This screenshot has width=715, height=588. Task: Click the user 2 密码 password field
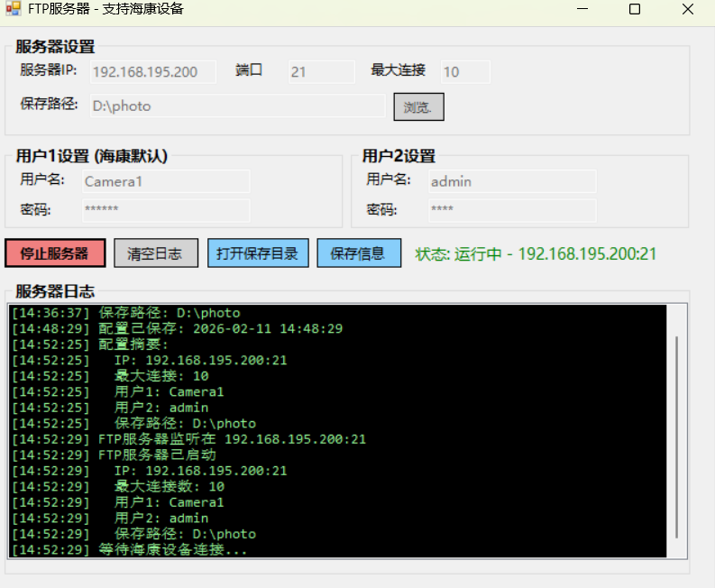click(511, 210)
